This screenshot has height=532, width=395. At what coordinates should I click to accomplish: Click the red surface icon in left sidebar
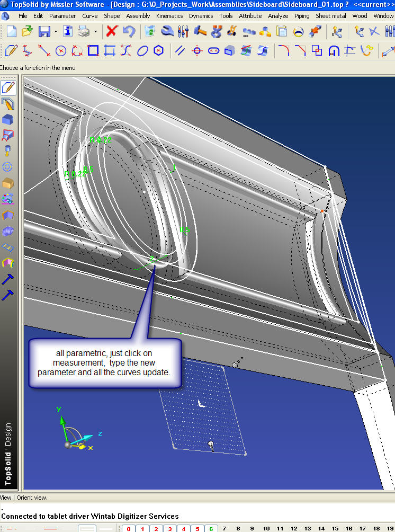tap(8, 135)
